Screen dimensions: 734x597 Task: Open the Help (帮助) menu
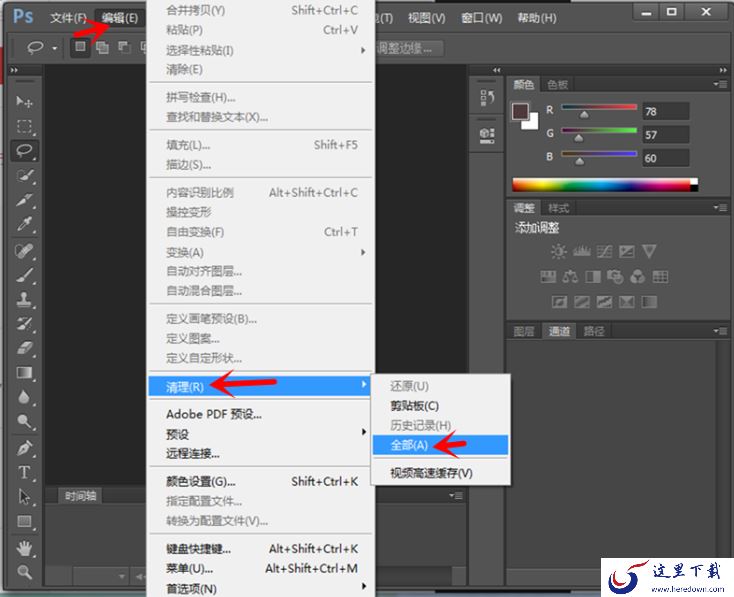(x=537, y=18)
